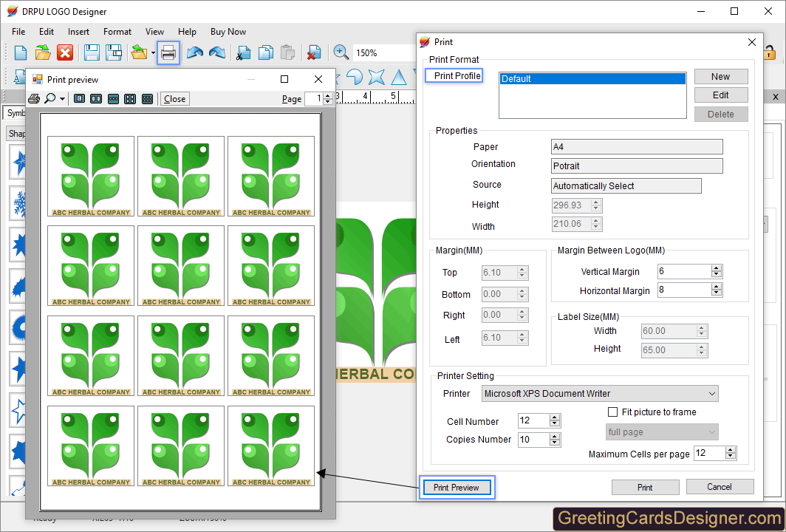The image size is (786, 532).
Task: Click the Page number field in Print preview
Action: pyautogui.click(x=314, y=99)
